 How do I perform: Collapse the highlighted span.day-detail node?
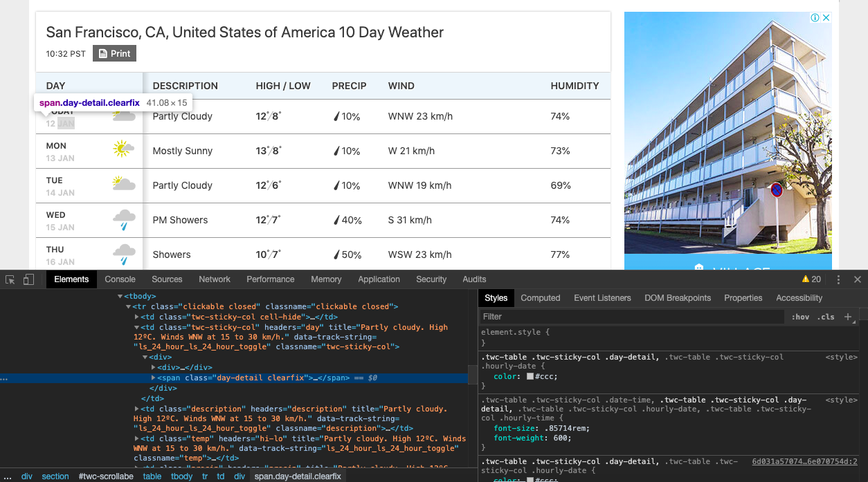[x=154, y=378]
